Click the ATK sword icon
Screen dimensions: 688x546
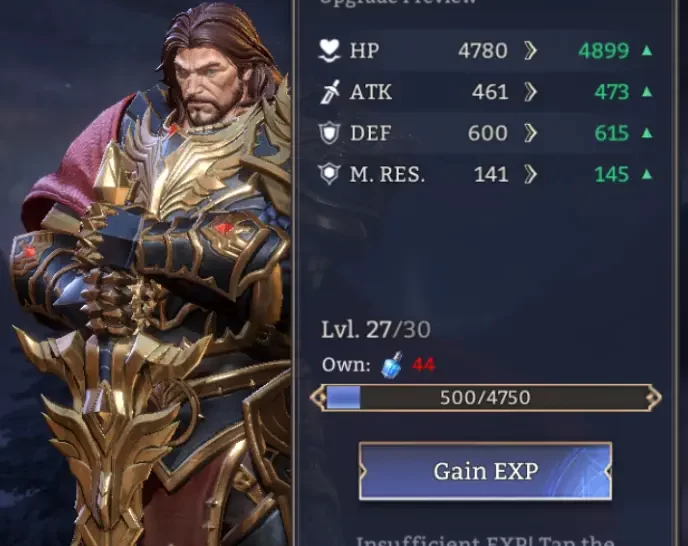click(x=330, y=92)
